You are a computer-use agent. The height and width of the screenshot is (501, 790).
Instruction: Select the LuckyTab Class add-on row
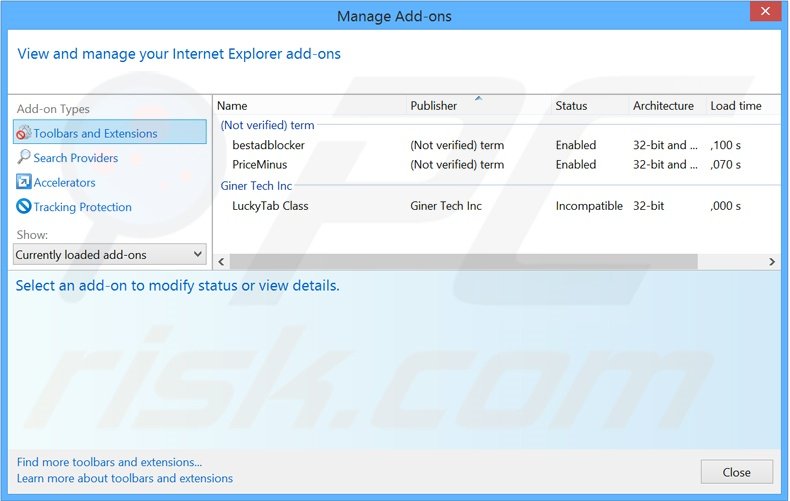(496, 206)
